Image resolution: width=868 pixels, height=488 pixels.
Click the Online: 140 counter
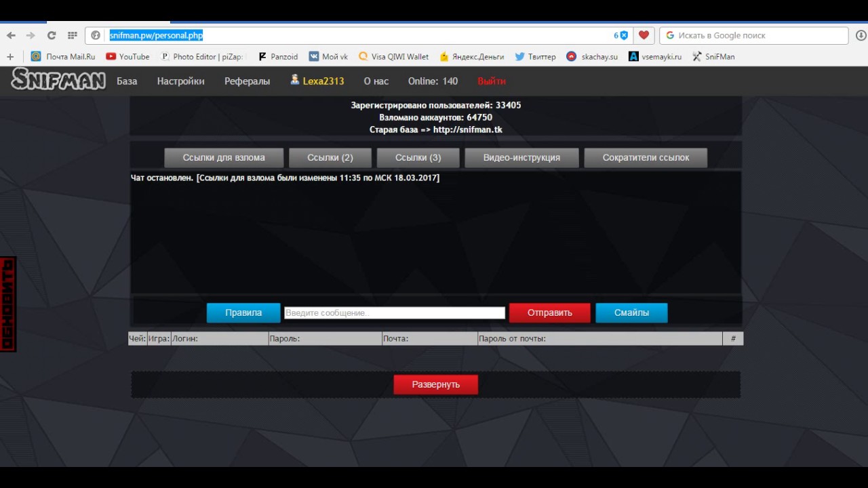click(x=433, y=81)
